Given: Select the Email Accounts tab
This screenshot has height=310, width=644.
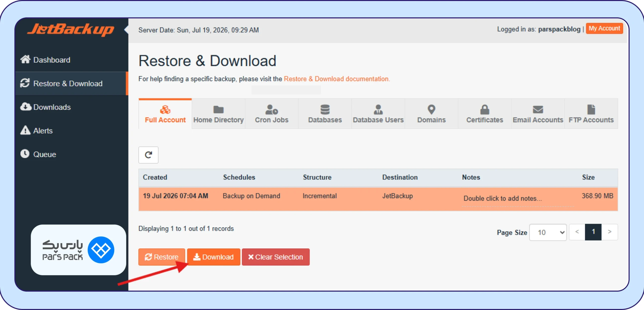Looking at the screenshot, I should [x=538, y=114].
